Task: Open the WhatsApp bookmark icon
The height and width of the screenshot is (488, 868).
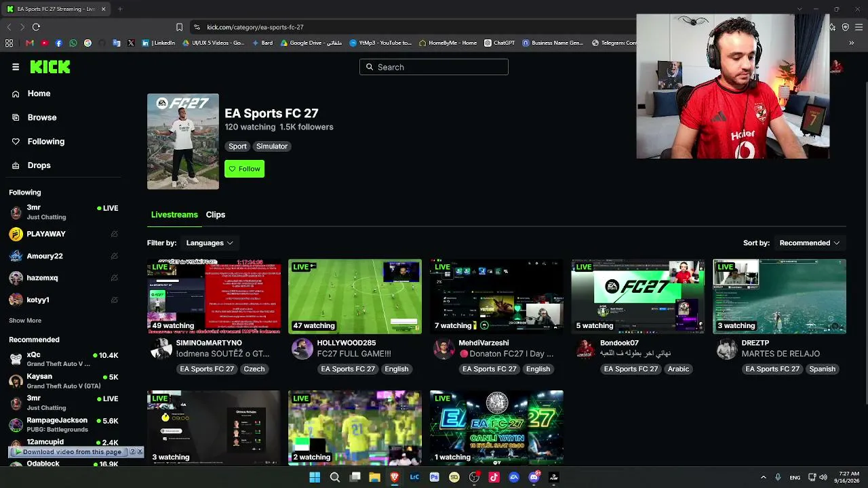Action: (x=73, y=43)
